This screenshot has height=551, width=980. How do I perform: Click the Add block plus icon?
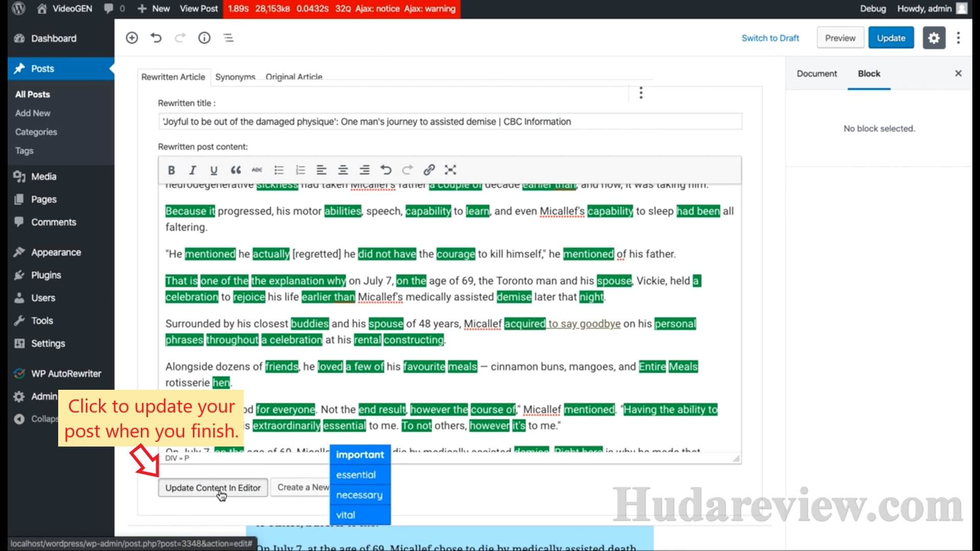(x=132, y=38)
